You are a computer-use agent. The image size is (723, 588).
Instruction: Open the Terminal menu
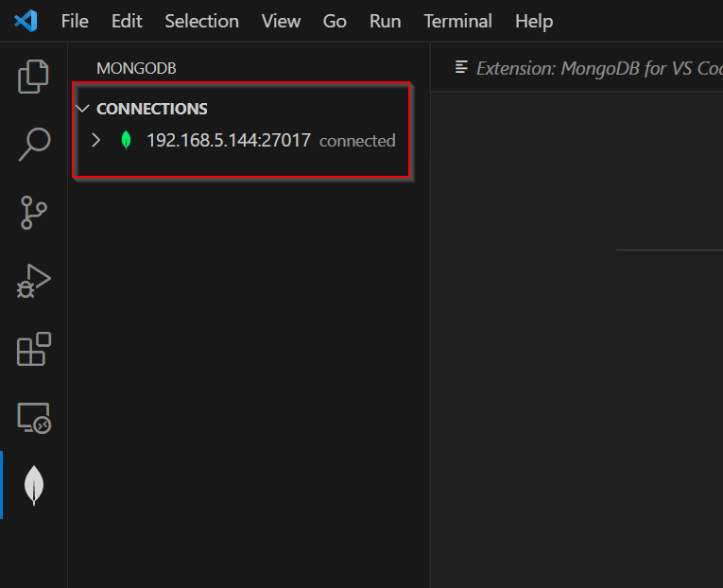457,21
